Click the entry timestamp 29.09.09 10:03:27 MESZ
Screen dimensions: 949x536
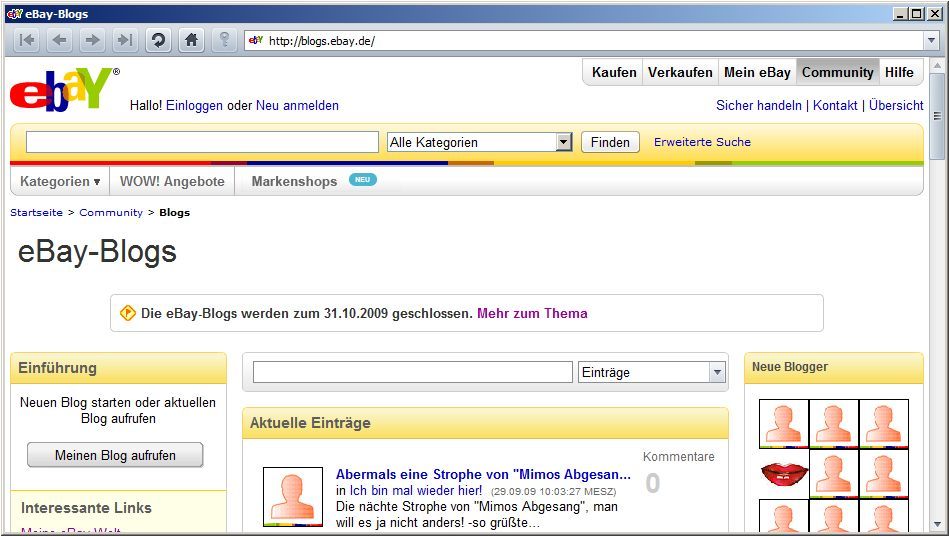(x=553, y=492)
